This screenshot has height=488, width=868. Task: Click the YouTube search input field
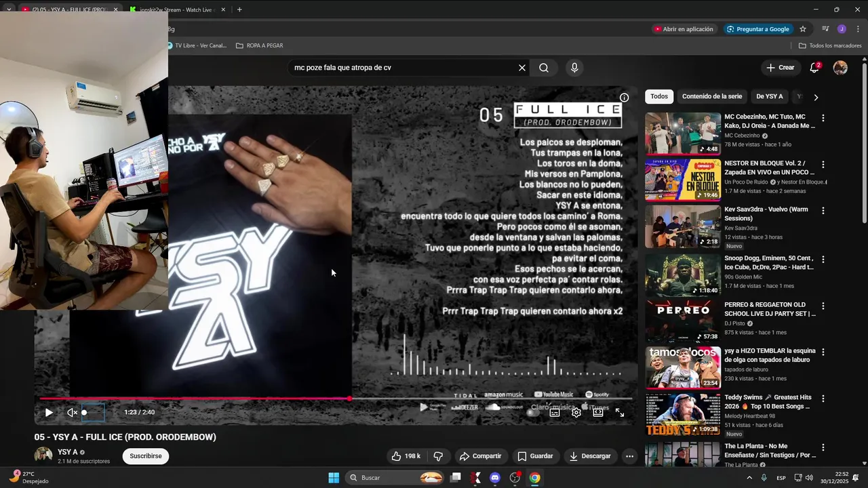[x=403, y=68]
